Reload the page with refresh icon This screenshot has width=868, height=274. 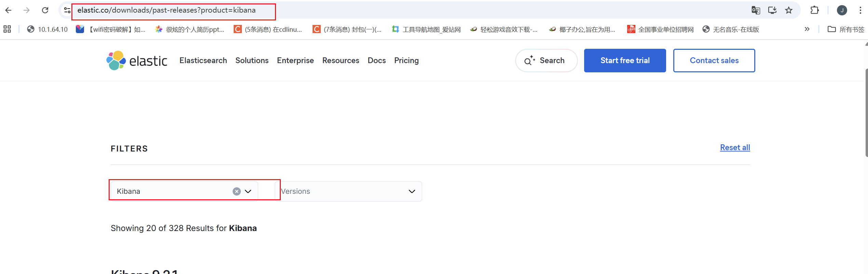coord(45,10)
